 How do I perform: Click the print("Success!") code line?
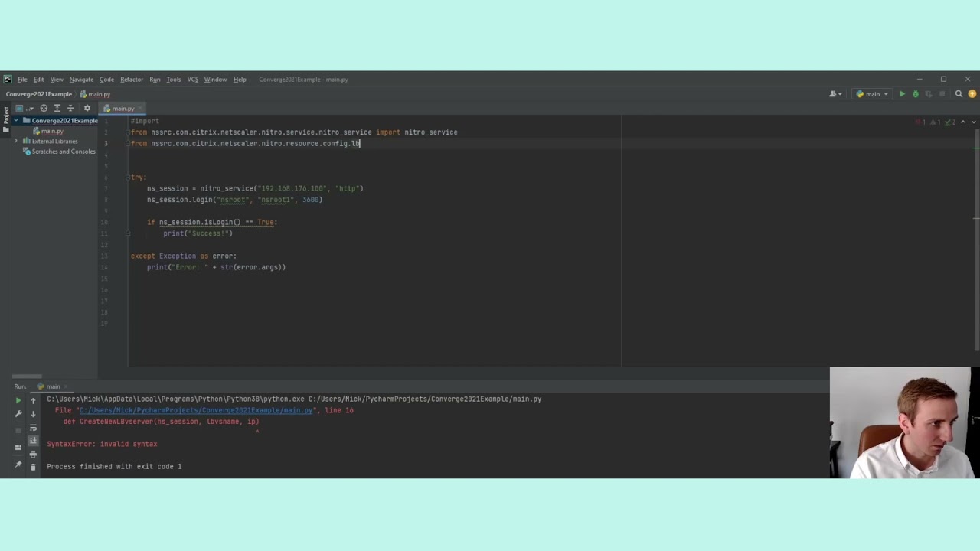click(198, 233)
